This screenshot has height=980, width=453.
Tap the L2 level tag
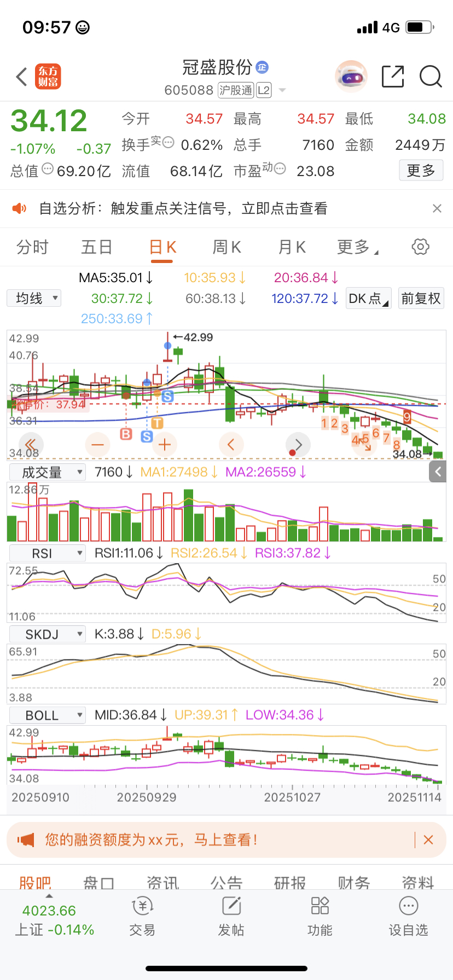[264, 90]
